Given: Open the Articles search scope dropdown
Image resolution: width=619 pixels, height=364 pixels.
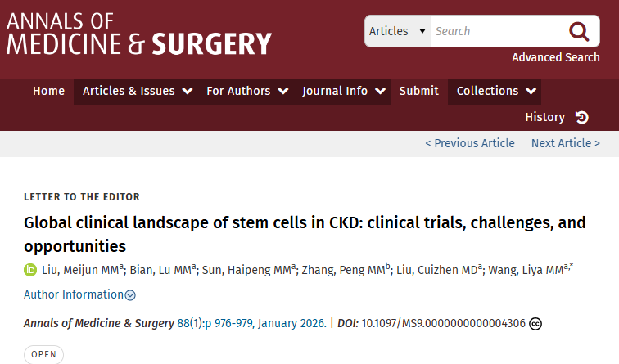Looking at the screenshot, I should pyautogui.click(x=397, y=31).
